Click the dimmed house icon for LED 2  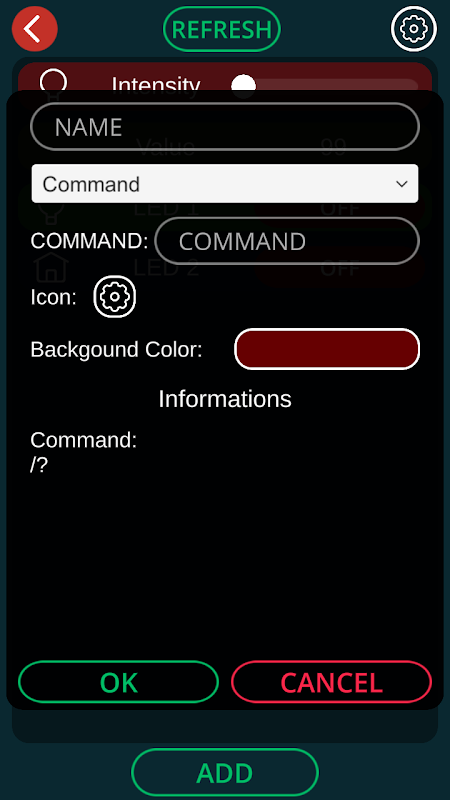[x=51, y=267]
